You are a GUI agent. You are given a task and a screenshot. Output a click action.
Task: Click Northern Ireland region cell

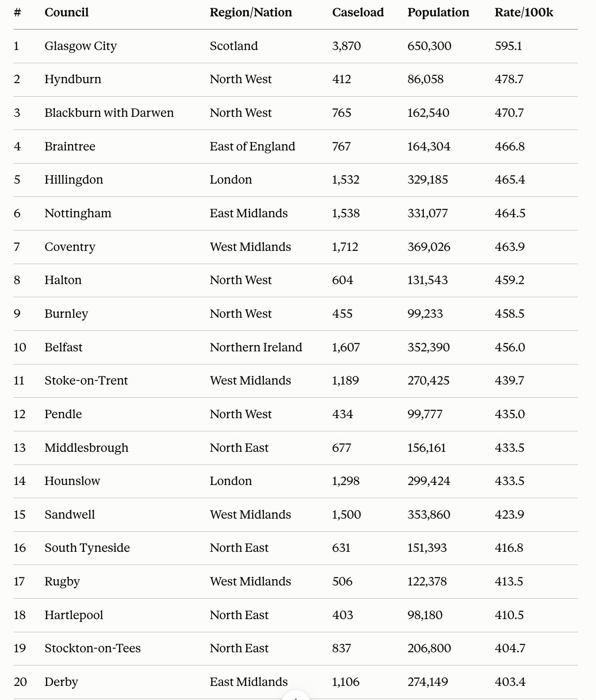pyautogui.click(x=256, y=347)
